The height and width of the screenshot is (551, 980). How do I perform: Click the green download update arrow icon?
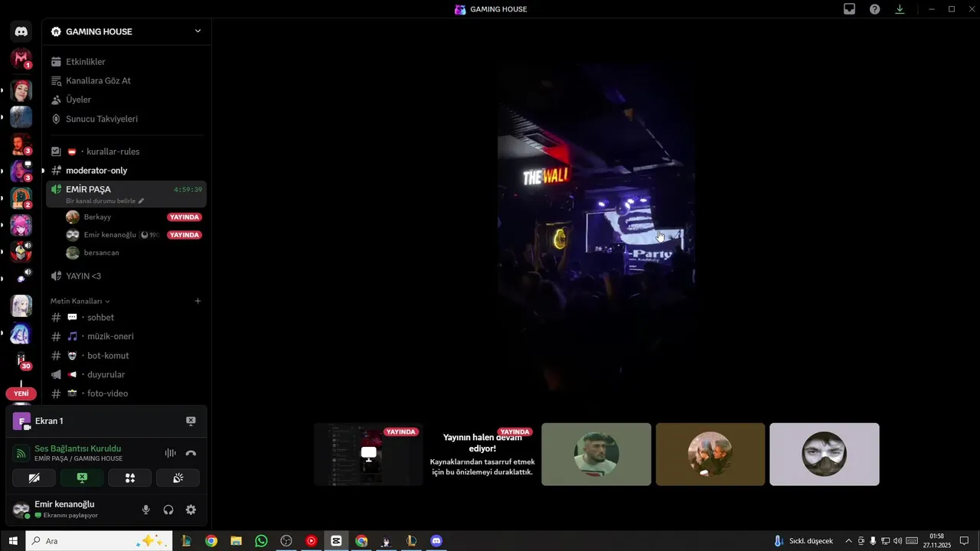pos(900,9)
